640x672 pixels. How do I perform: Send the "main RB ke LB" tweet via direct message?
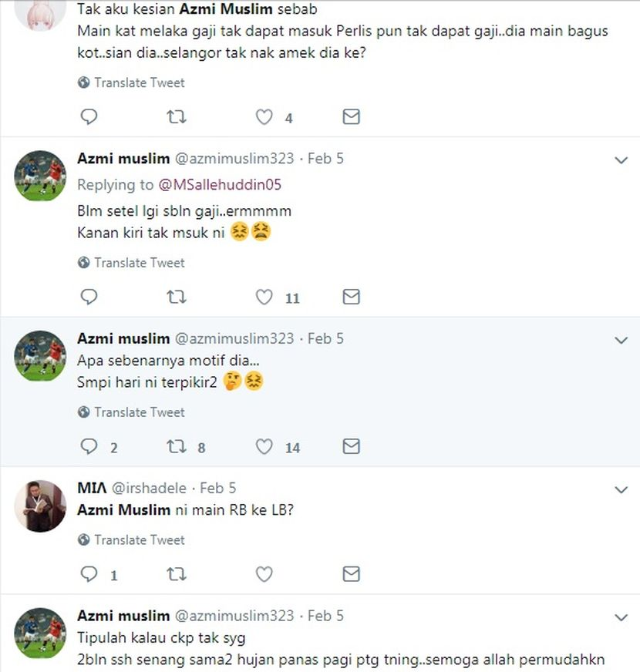tap(351, 574)
